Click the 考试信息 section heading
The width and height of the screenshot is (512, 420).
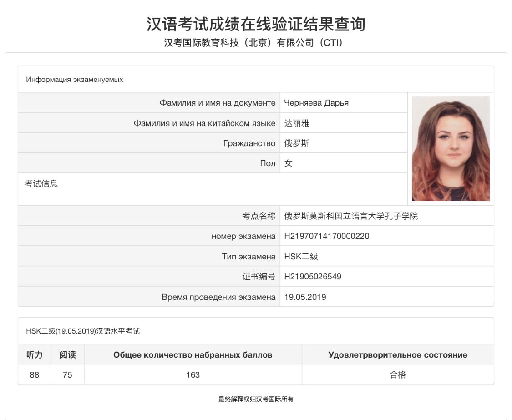41,184
